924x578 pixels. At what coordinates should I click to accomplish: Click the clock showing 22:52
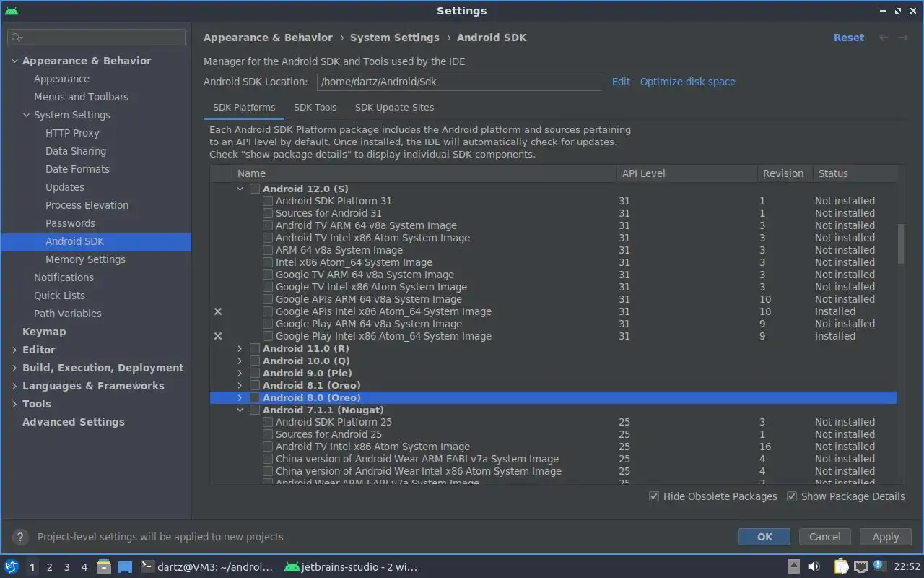907,567
